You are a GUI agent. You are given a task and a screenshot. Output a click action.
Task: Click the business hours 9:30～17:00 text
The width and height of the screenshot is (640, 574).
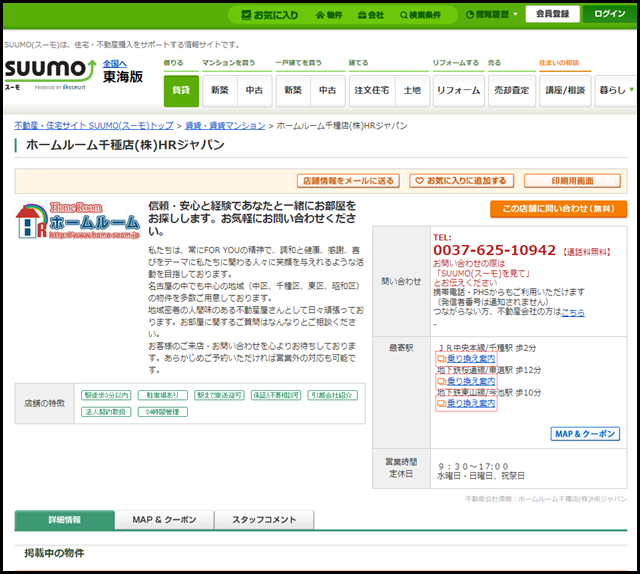click(473, 466)
